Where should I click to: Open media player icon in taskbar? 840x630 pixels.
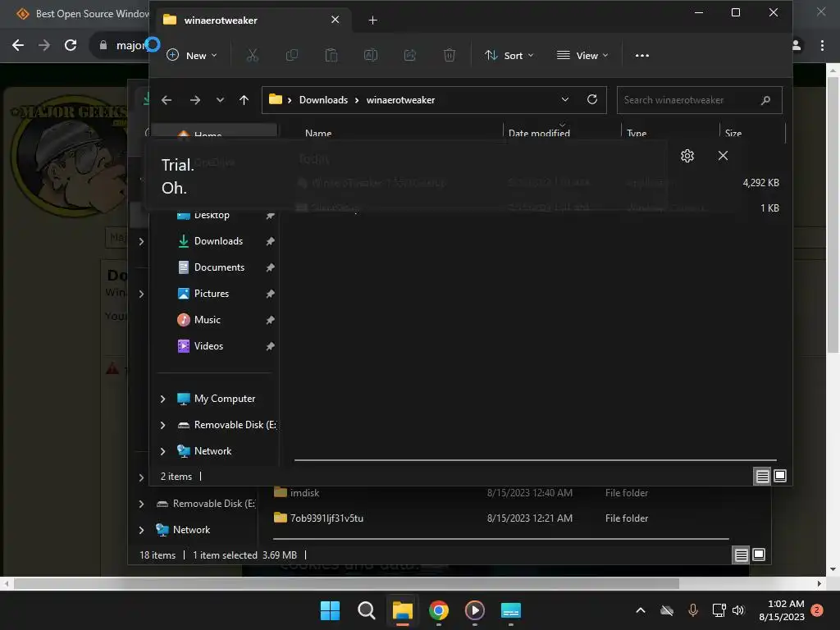(475, 610)
